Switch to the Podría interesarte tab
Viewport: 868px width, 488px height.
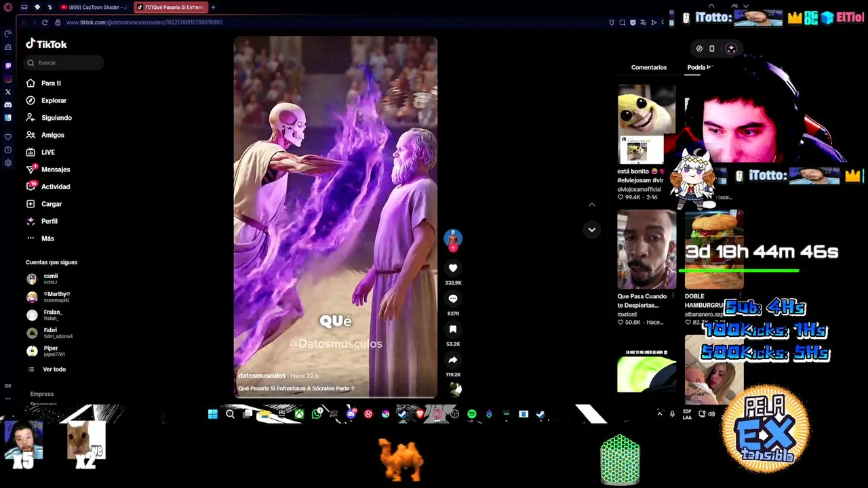[x=700, y=67]
